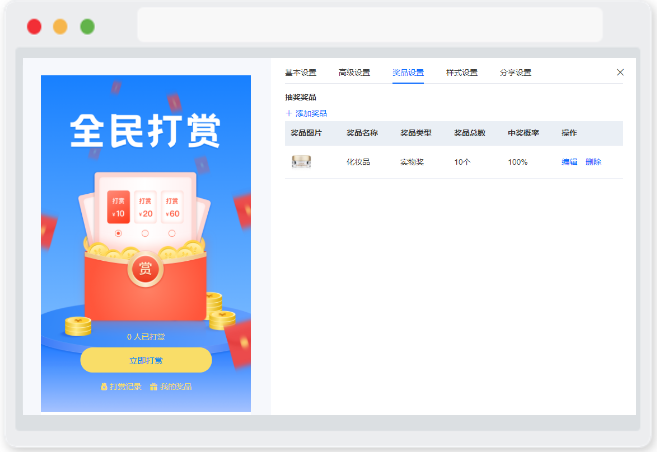
Task: Click the cosmetic prize thumbnail image
Action: pyautogui.click(x=301, y=161)
